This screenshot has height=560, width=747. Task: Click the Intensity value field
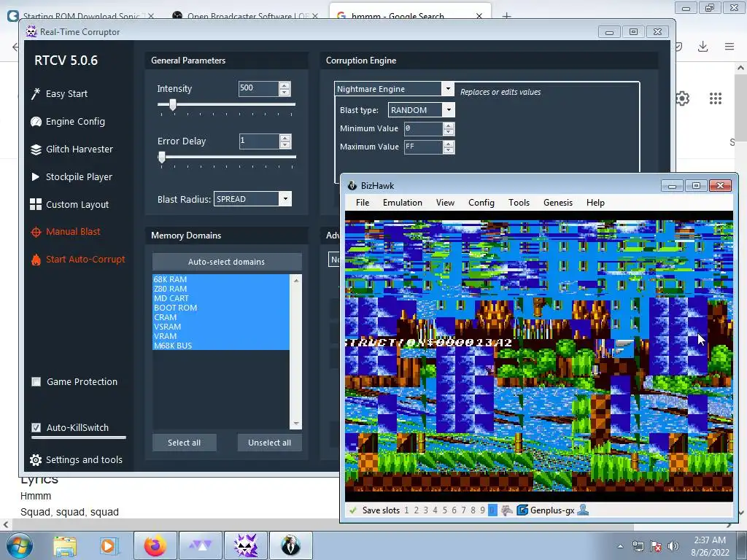pyautogui.click(x=258, y=88)
